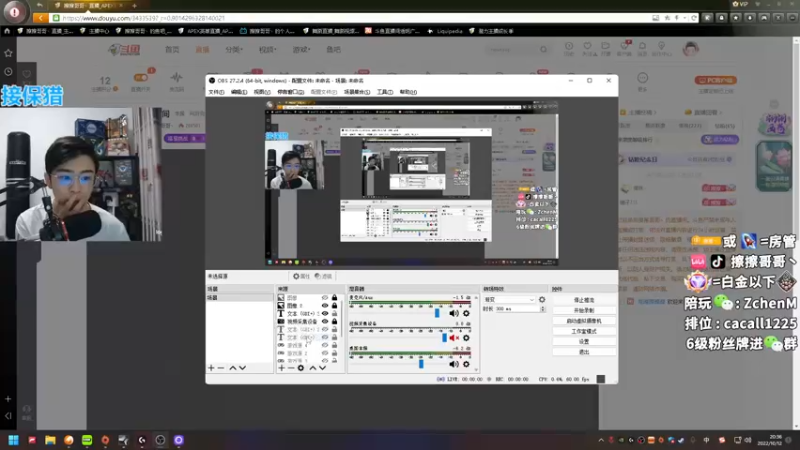Click the 视频采集设备 volume slider handle
The image size is (800, 450).
[444, 338]
